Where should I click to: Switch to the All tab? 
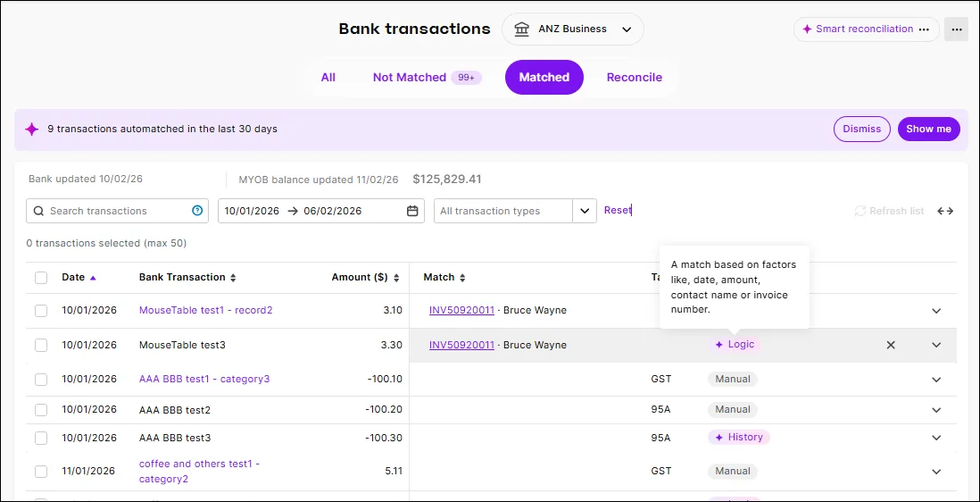(328, 78)
